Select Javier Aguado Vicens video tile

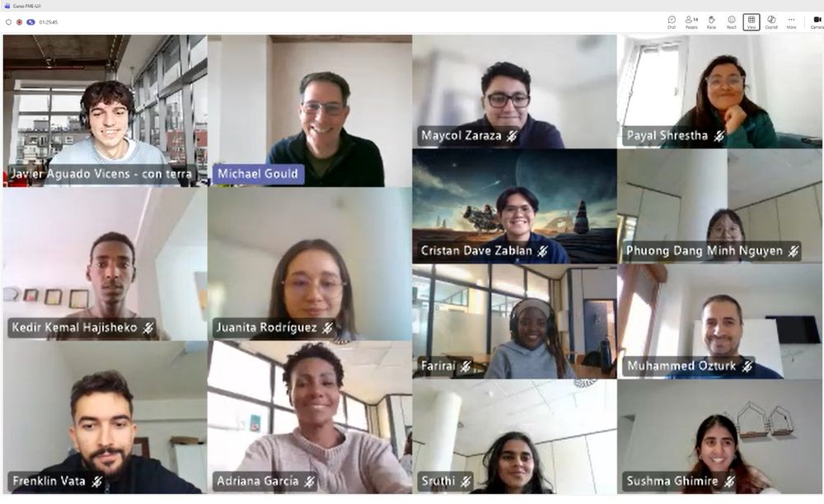coord(105,111)
